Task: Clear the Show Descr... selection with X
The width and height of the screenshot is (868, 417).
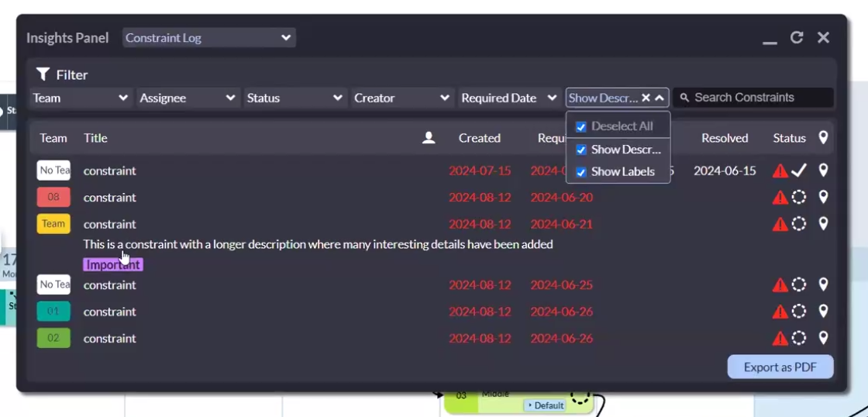Action: pos(646,98)
